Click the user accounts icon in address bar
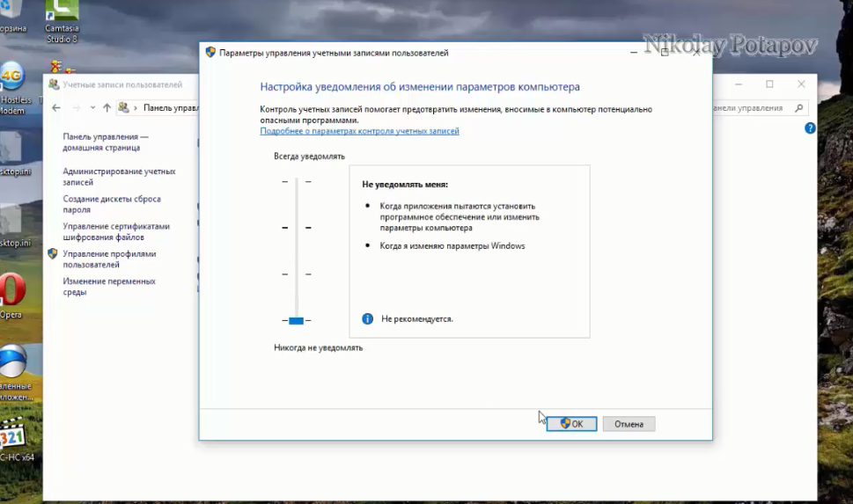The height and width of the screenshot is (504, 853). 123,107
